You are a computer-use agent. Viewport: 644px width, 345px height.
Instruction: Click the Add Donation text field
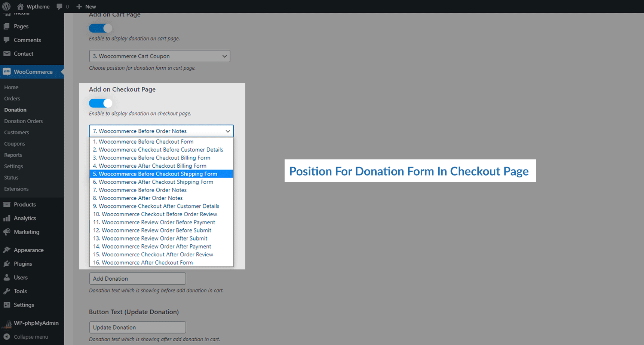click(x=138, y=278)
